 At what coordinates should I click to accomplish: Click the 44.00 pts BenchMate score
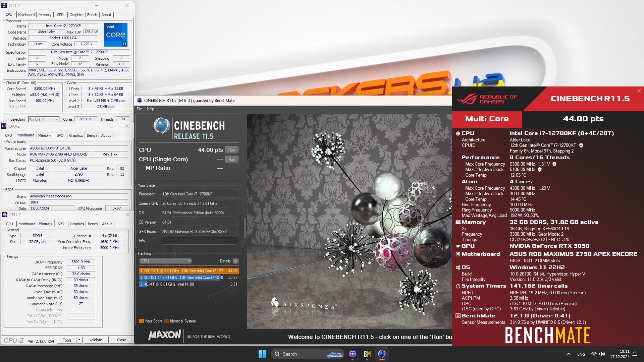pos(583,119)
